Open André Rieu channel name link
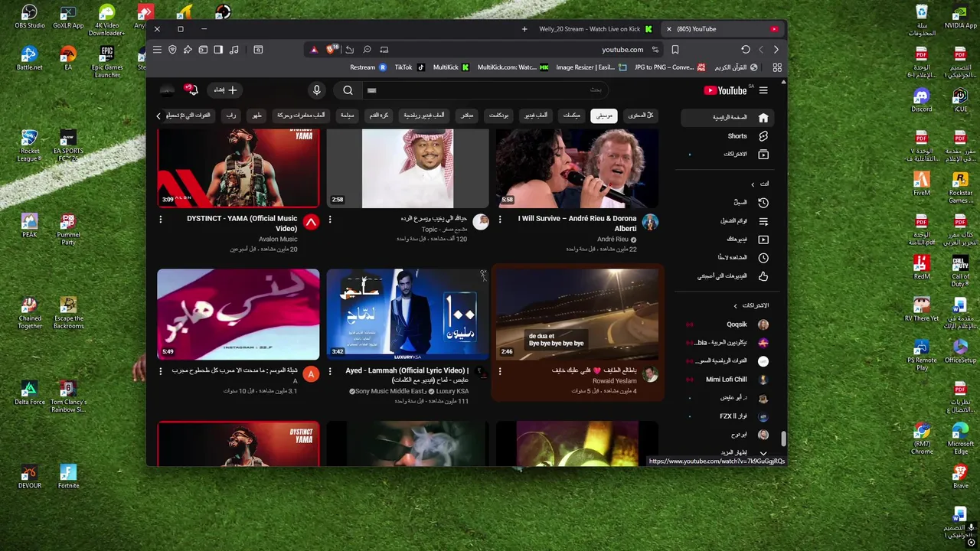The height and width of the screenshot is (551, 980). tap(612, 239)
